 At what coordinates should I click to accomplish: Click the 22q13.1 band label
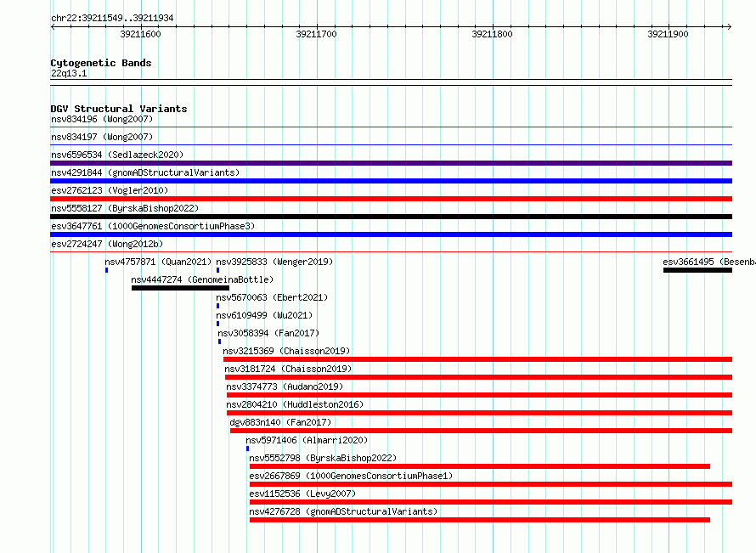coord(69,73)
